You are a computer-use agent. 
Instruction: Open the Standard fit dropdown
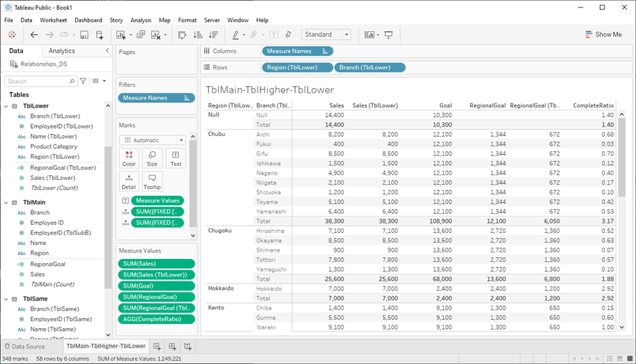pos(326,35)
